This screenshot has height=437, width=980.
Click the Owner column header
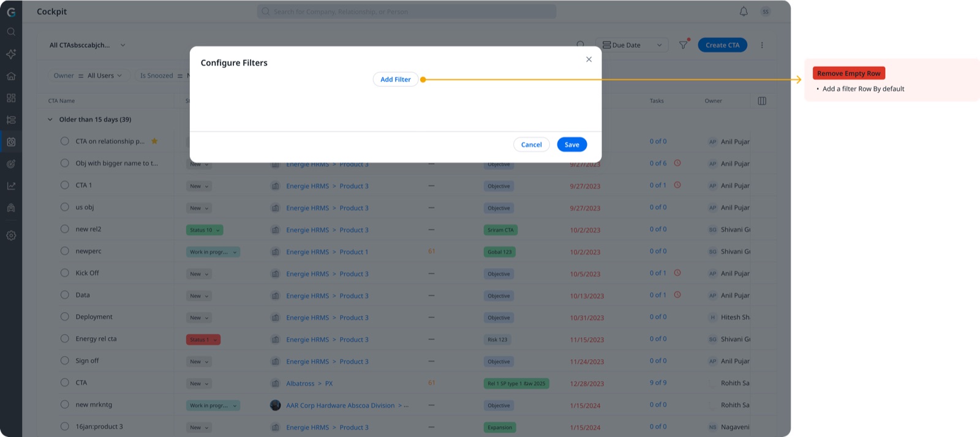click(x=713, y=101)
